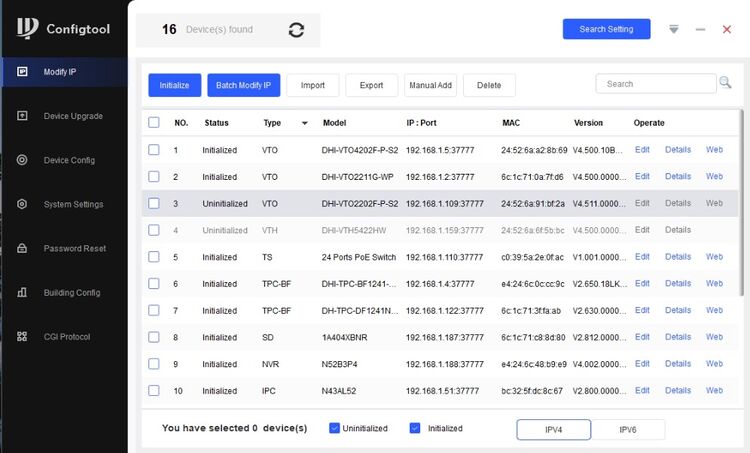Click the Version column header
The image size is (750, 453).
pos(588,123)
